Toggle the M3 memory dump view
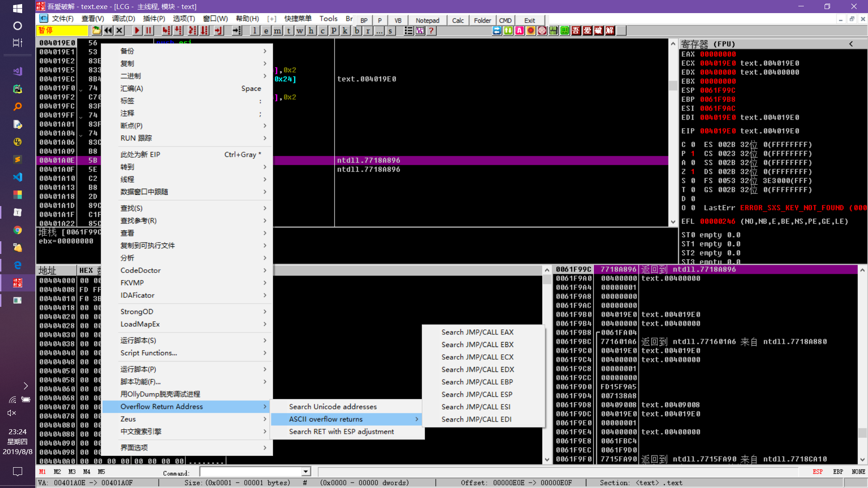The width and height of the screenshot is (868, 488). [x=72, y=472]
